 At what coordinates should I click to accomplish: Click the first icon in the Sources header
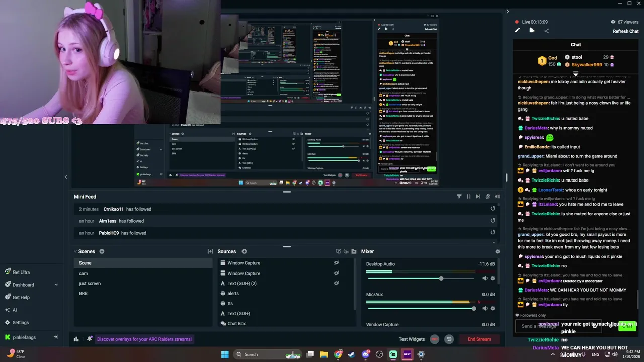338,251
